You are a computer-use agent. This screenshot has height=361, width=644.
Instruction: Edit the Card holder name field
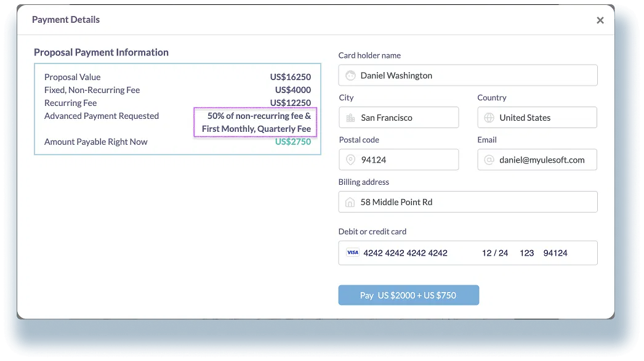click(468, 75)
